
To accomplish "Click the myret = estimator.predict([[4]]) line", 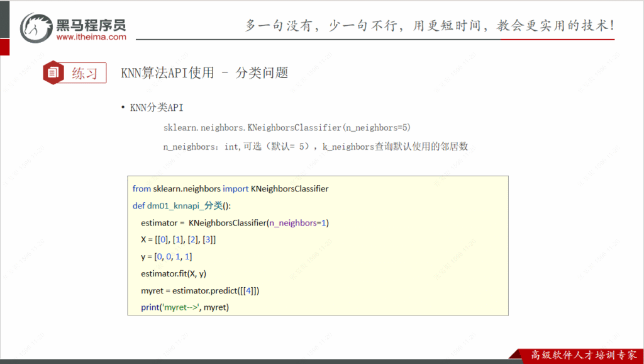I will click(x=200, y=290).
